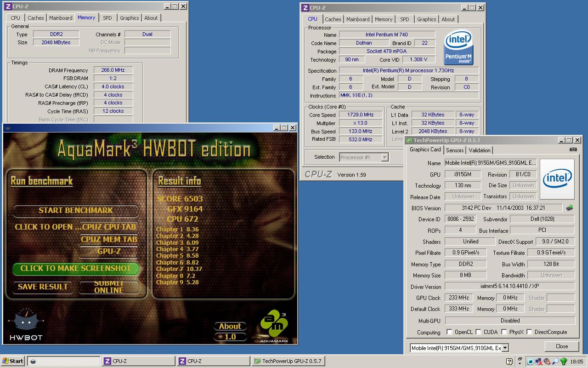588x368 pixels.
Task: Click the Intel logo in GPU-Z
Action: click(557, 179)
